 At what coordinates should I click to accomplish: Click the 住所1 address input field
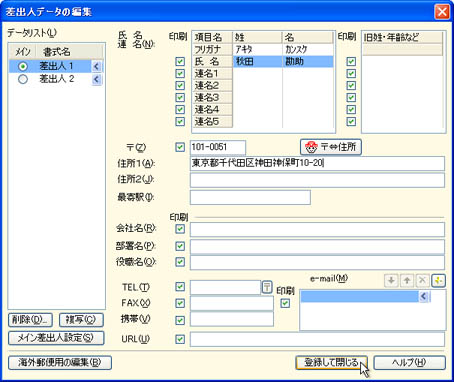click(317, 163)
